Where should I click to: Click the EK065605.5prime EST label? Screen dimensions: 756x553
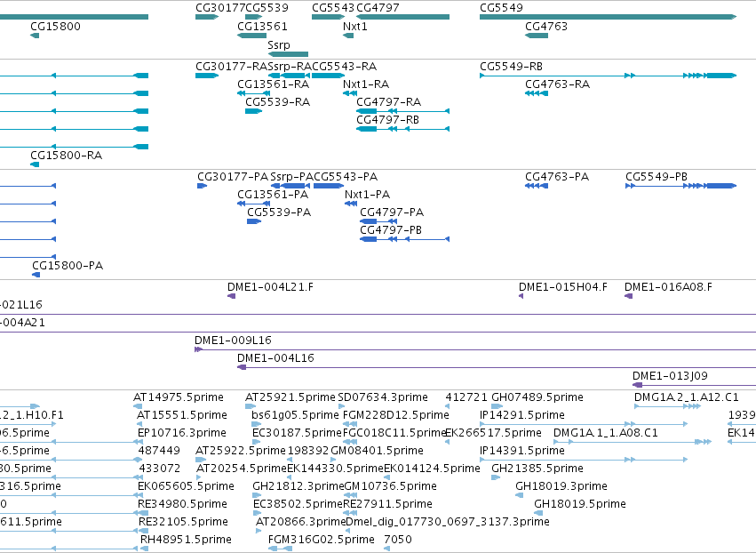[186, 486]
